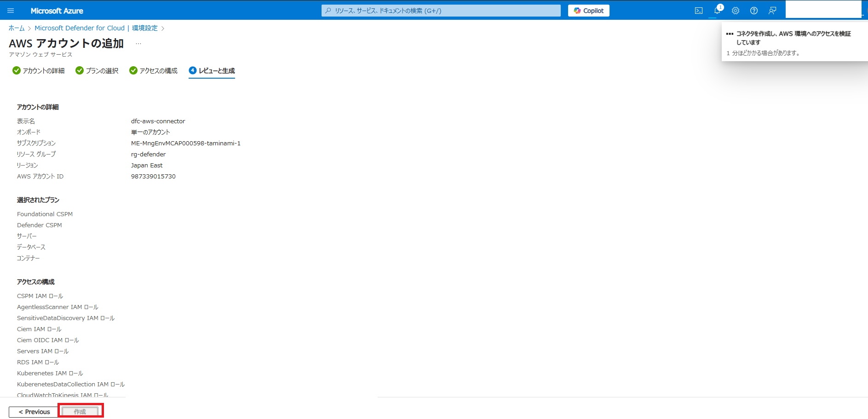Click Ciem OIDC IAM ロール entry

pos(48,340)
